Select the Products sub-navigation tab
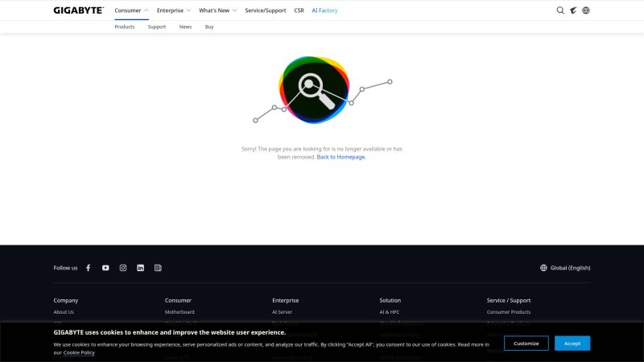Screen dimensions: 644x362 pyautogui.click(x=124, y=27)
